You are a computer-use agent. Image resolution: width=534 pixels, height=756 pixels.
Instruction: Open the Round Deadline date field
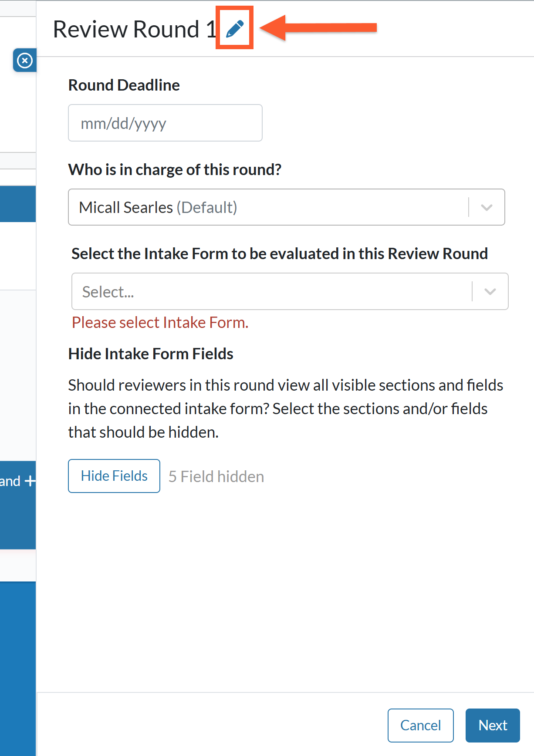click(x=165, y=123)
